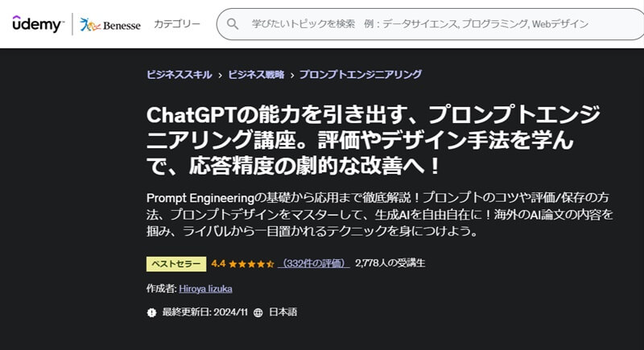This screenshot has width=644, height=350.
Task: Click the 4.4 rating number
Action: click(x=218, y=263)
